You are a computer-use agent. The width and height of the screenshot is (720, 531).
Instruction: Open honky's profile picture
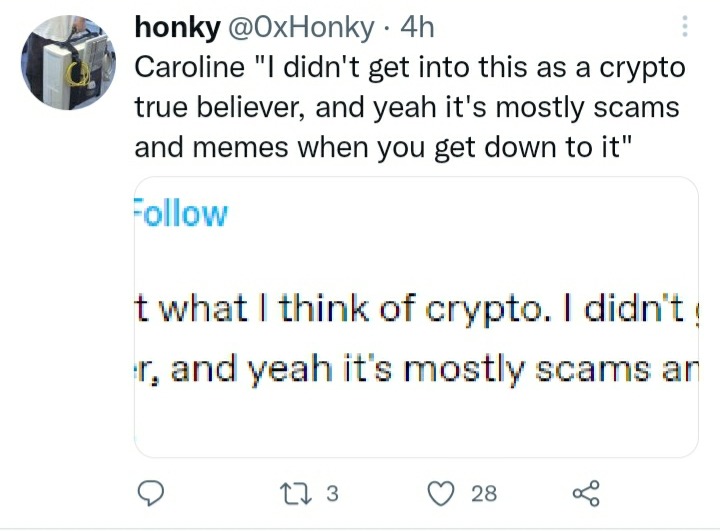[61, 63]
